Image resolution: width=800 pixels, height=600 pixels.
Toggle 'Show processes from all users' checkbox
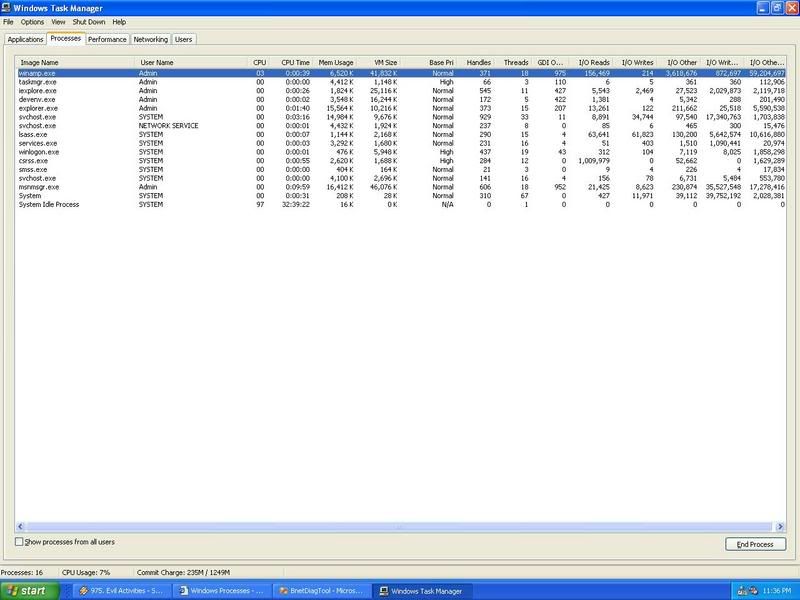coord(19,542)
